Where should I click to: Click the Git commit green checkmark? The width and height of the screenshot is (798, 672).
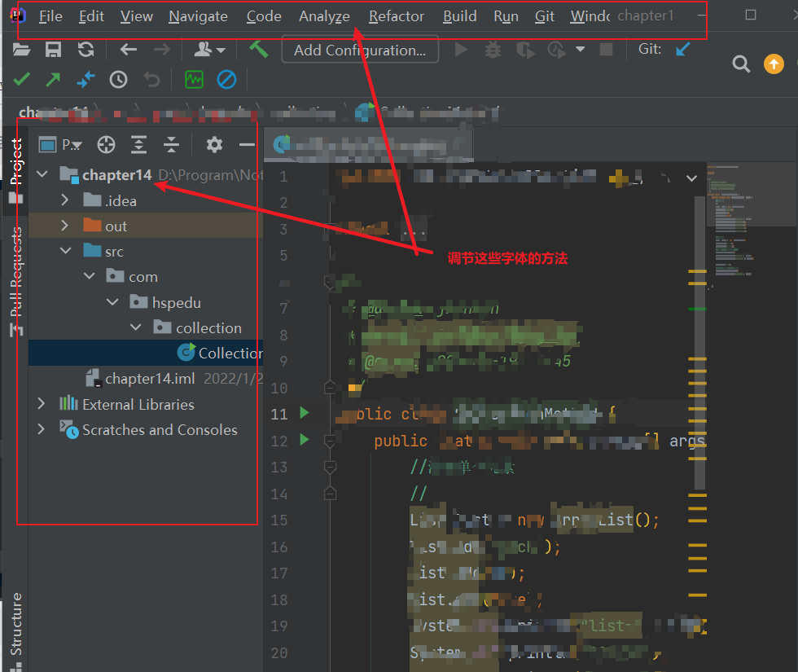click(21, 80)
